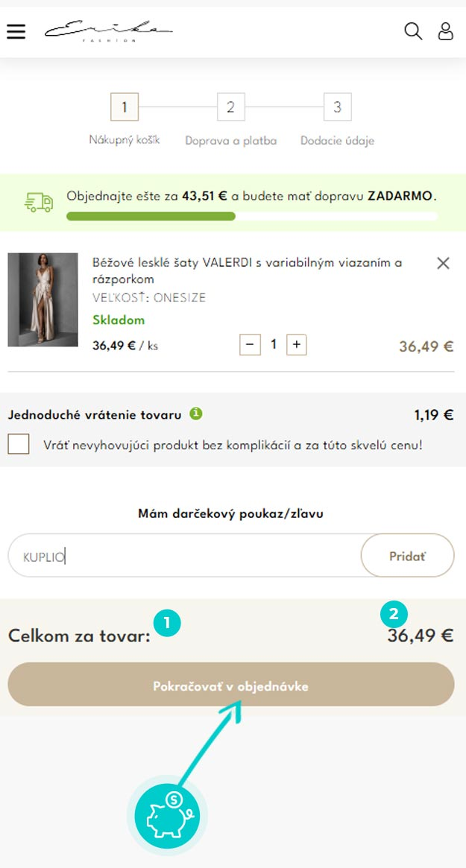Go to step 1 Nákupný košík
The image size is (466, 868).
(x=125, y=107)
